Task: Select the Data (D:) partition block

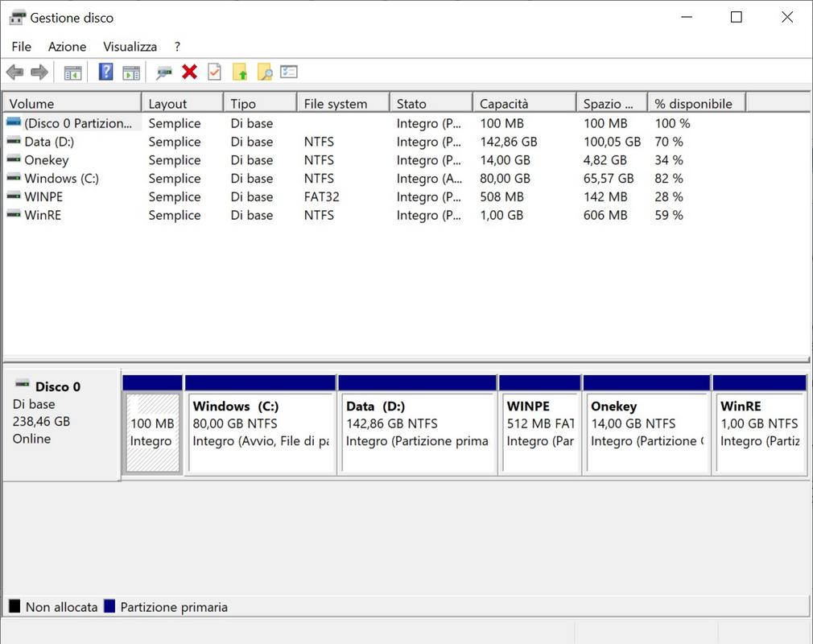Action: (x=417, y=432)
